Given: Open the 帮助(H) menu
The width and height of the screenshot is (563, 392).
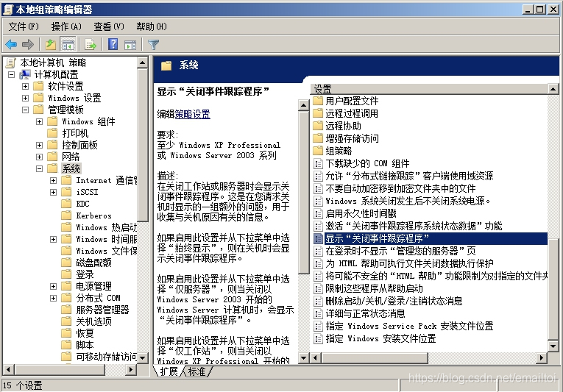Looking at the screenshot, I should pyautogui.click(x=152, y=26).
